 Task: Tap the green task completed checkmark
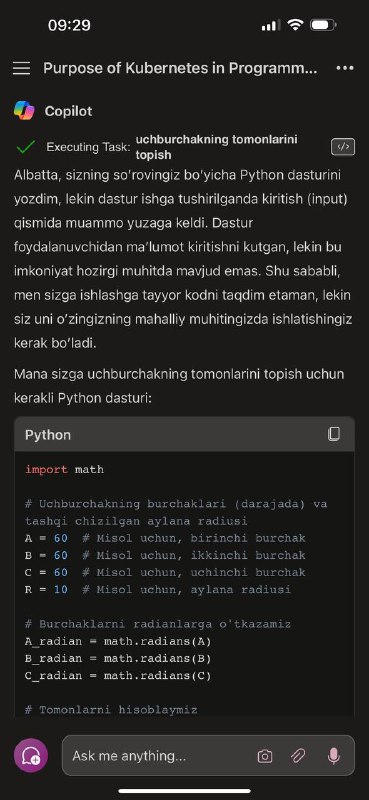[x=26, y=147]
